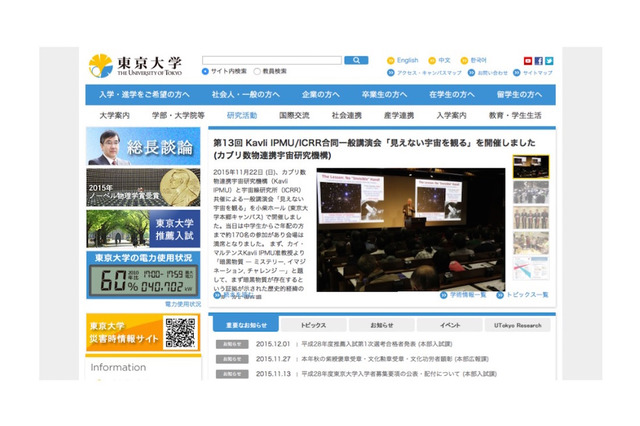Open the Facebook icon link

click(x=538, y=61)
